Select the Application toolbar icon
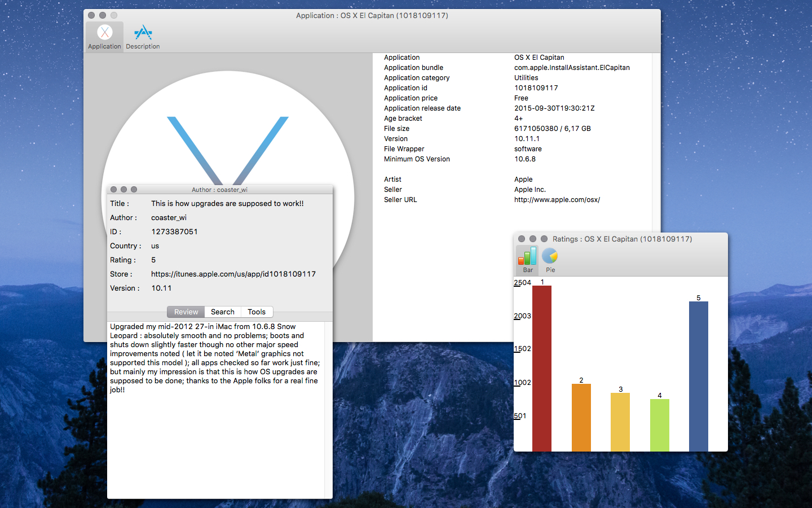Screen dimensions: 812x508 (x=104, y=37)
